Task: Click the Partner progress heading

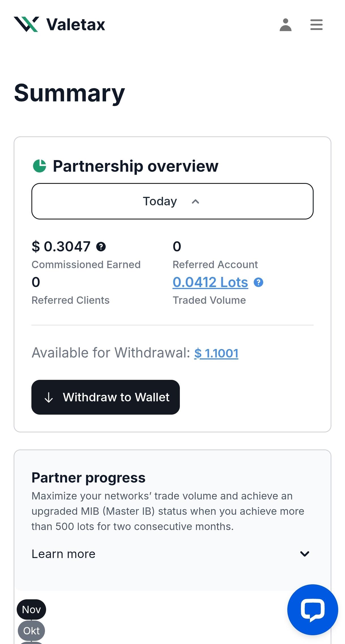Action: (89, 478)
